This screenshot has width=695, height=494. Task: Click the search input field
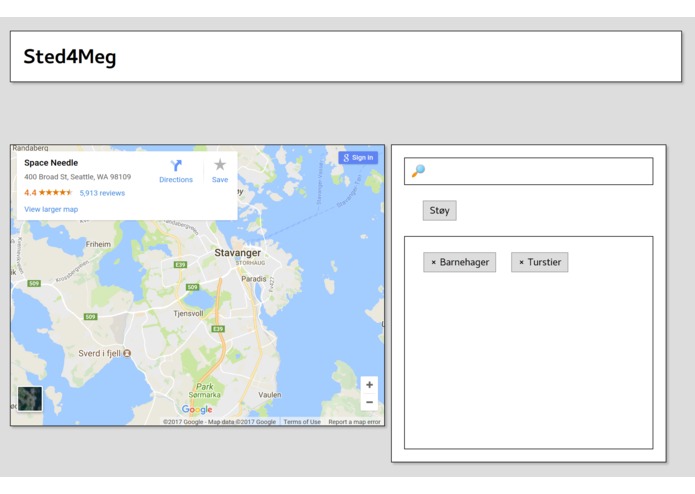(528, 171)
